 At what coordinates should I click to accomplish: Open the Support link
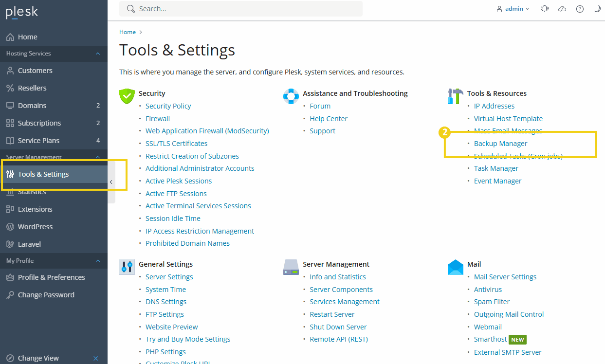(322, 131)
